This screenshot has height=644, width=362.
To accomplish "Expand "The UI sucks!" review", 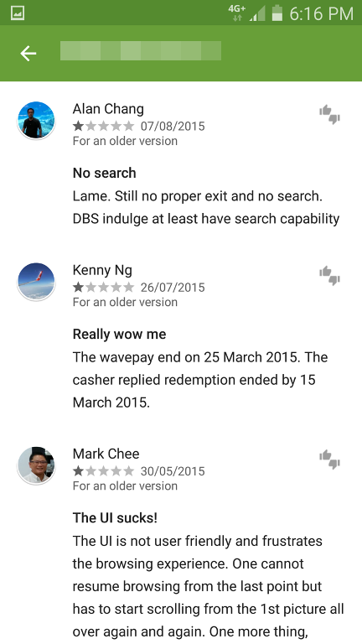I will [209, 575].
